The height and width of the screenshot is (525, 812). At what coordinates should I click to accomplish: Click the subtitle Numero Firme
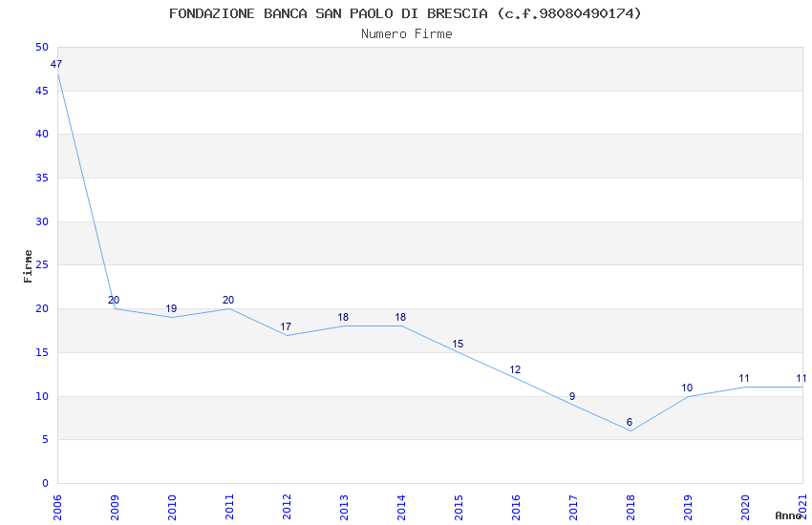point(407,33)
